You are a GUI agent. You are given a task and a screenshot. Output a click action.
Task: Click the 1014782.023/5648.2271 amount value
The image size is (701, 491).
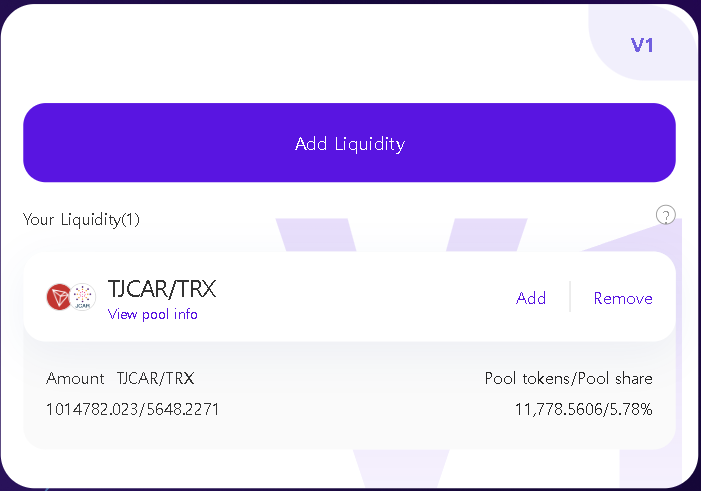tap(132, 409)
